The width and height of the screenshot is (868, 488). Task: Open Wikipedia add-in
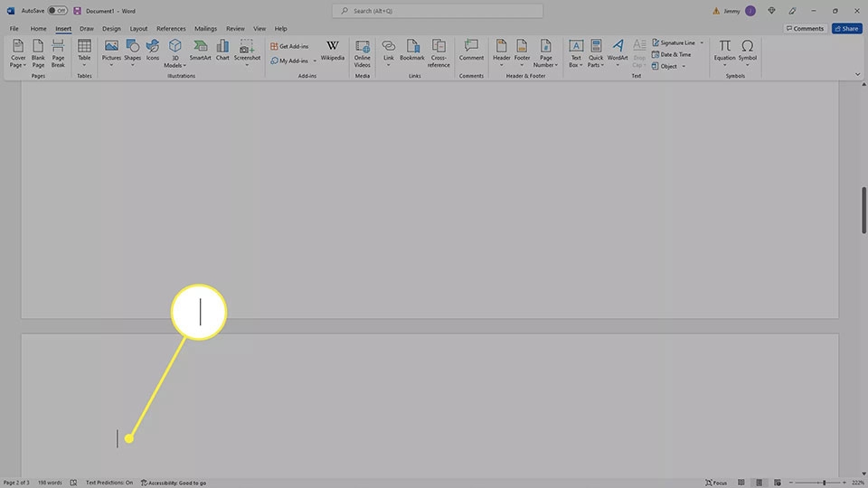point(332,50)
